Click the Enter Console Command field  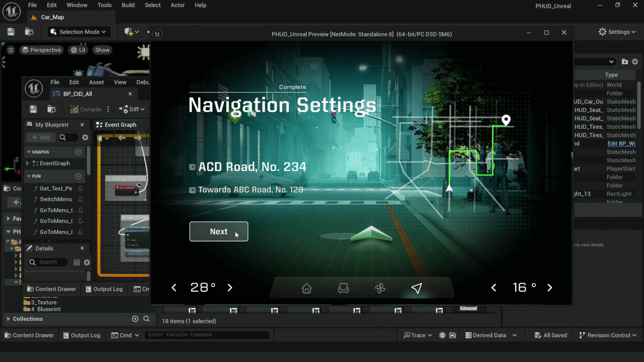coord(206,334)
